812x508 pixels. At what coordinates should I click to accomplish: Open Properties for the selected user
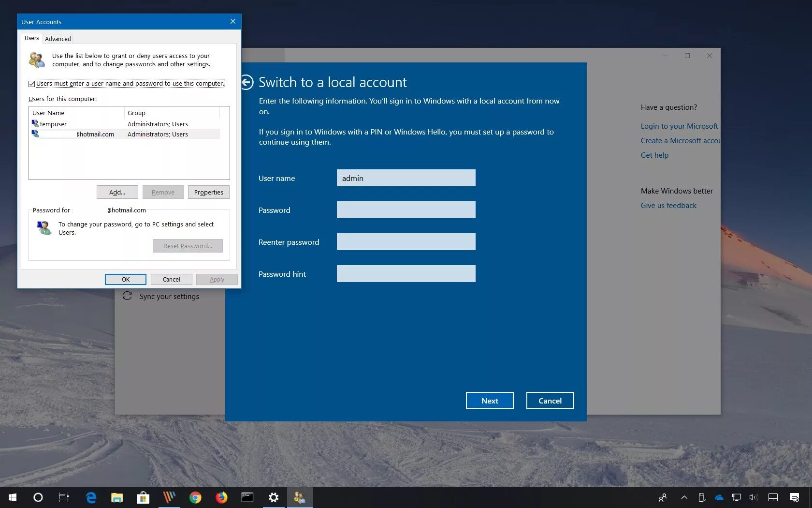coord(209,192)
